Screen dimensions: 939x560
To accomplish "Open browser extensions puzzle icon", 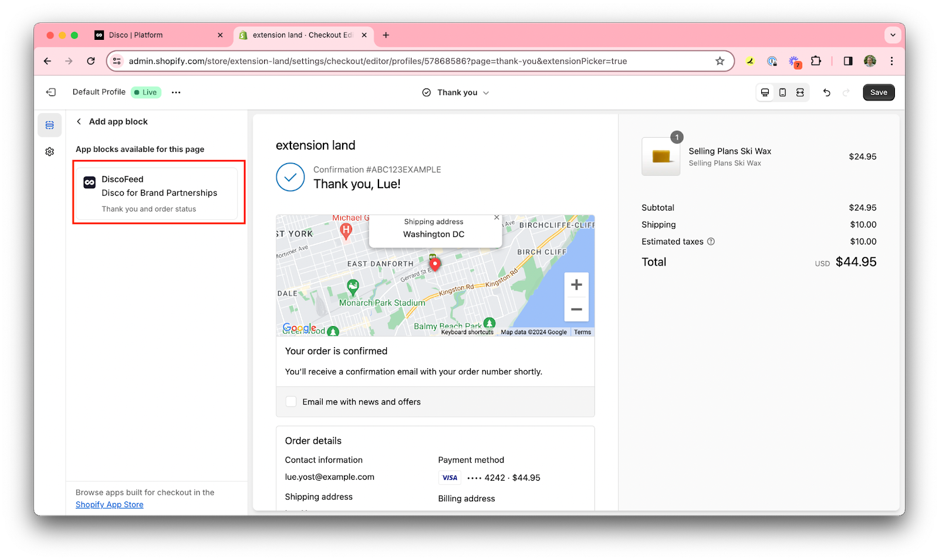I will (x=816, y=61).
